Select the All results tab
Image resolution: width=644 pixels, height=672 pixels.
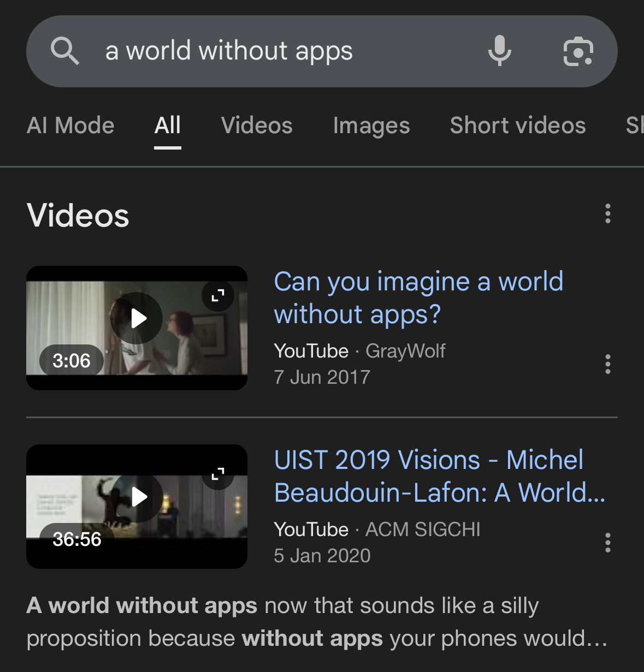pos(167,126)
